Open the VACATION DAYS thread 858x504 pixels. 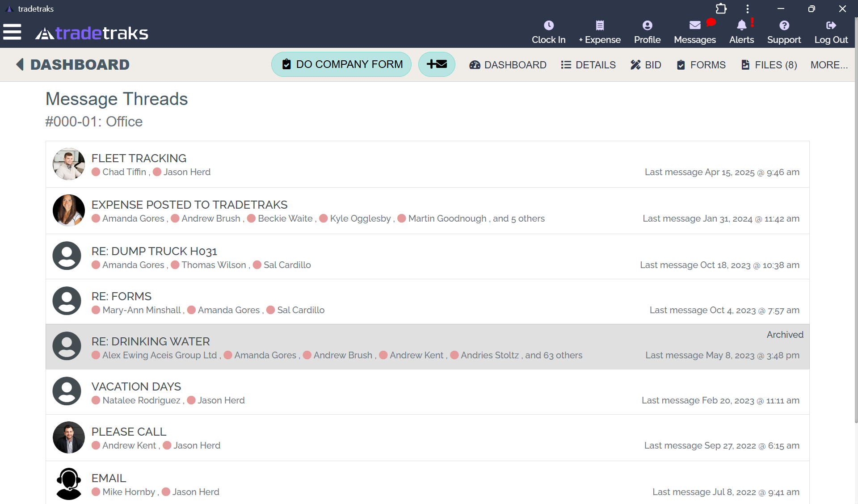[427, 392]
